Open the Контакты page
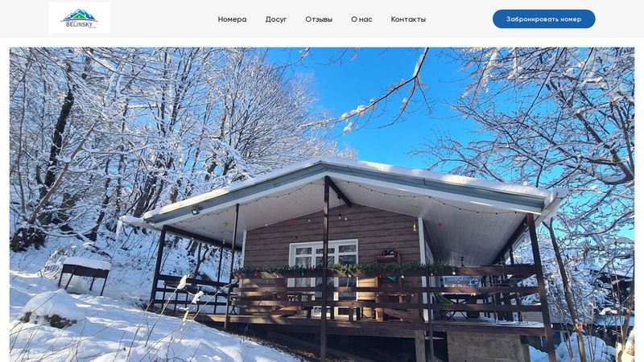Image resolution: width=644 pixels, height=362 pixels. click(x=408, y=19)
